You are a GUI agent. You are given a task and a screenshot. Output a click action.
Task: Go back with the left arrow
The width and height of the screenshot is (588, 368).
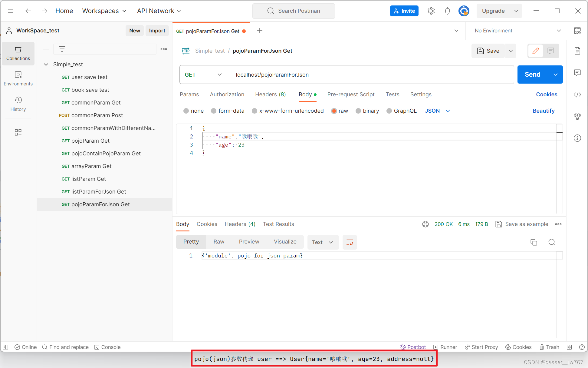point(28,11)
